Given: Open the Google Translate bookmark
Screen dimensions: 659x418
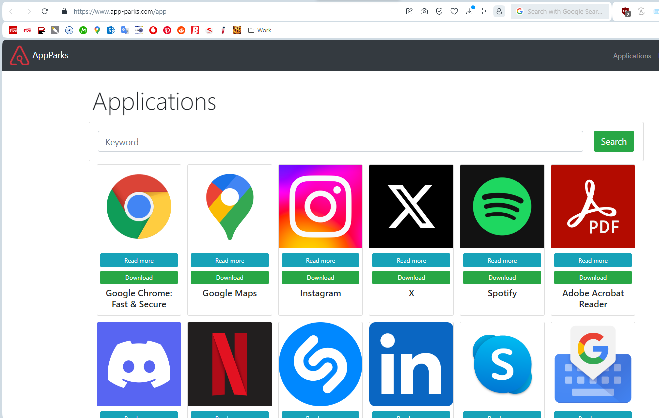Looking at the screenshot, I should pyautogui.click(x=125, y=30).
